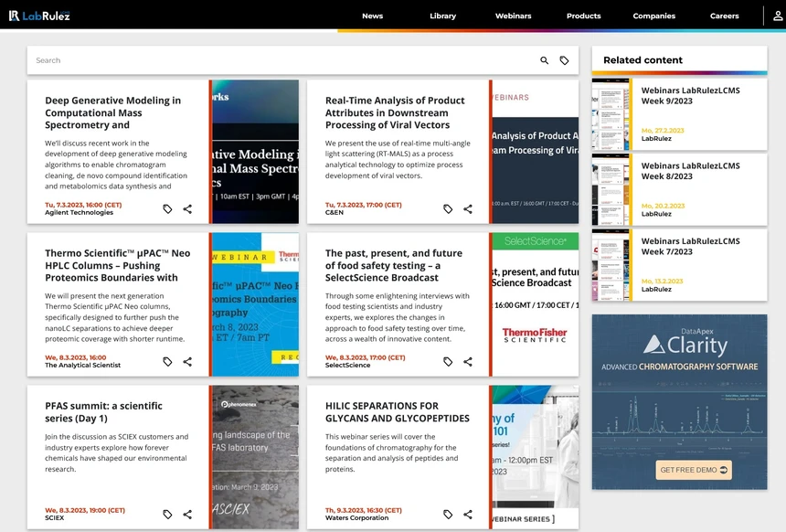The height and width of the screenshot is (532, 786).
Task: Click into the Search input field
Action: pyautogui.click(x=274, y=60)
